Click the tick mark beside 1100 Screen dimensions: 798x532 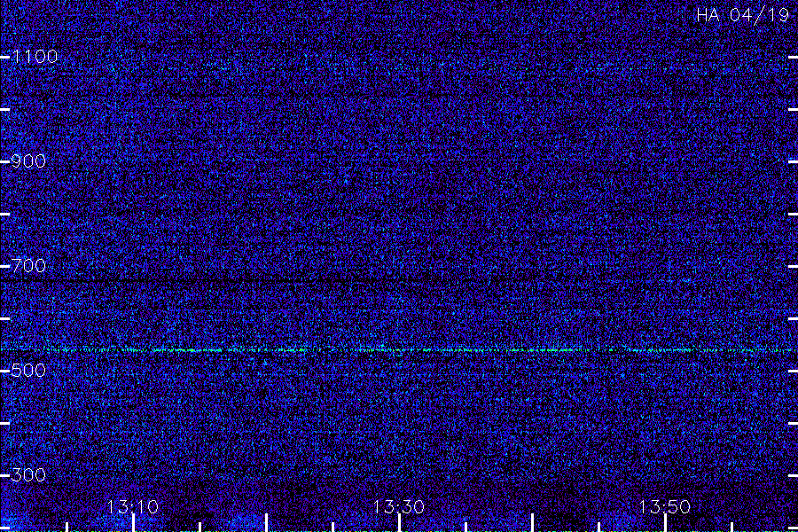tap(5, 58)
